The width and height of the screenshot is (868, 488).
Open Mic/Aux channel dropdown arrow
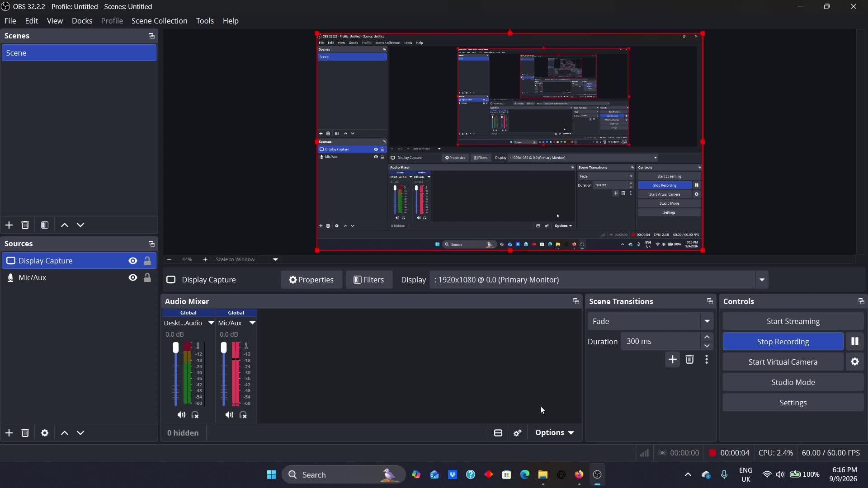pyautogui.click(x=252, y=323)
